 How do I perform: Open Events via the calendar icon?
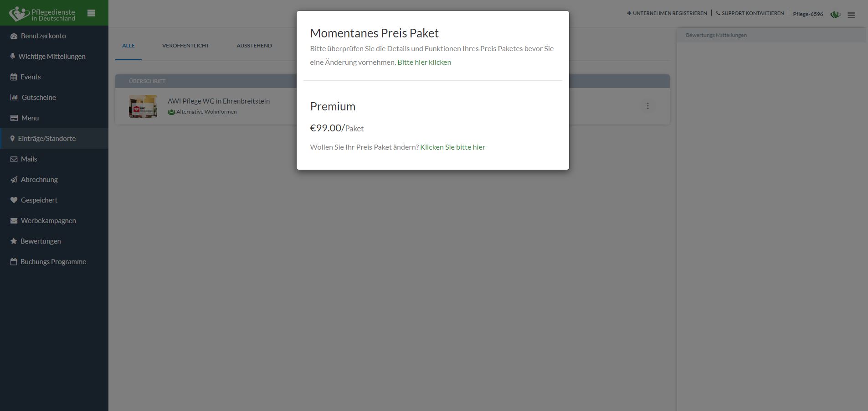tap(14, 77)
